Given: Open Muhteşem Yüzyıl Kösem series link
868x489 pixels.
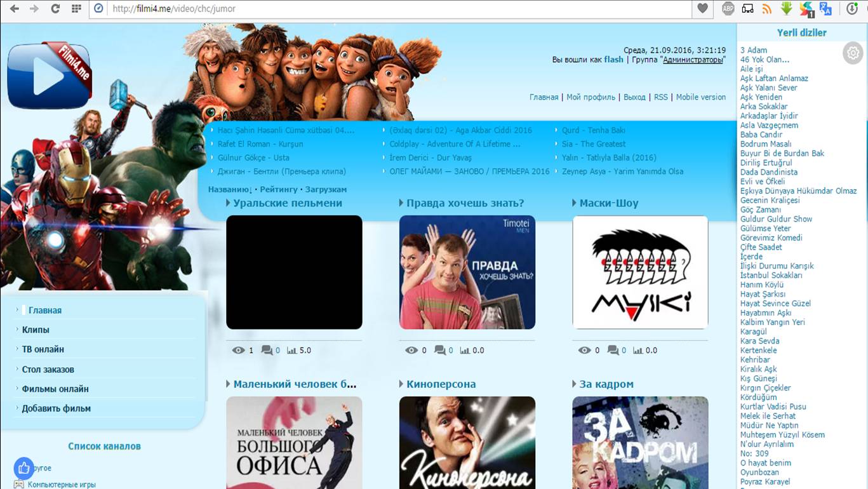Looking at the screenshot, I should click(x=782, y=435).
